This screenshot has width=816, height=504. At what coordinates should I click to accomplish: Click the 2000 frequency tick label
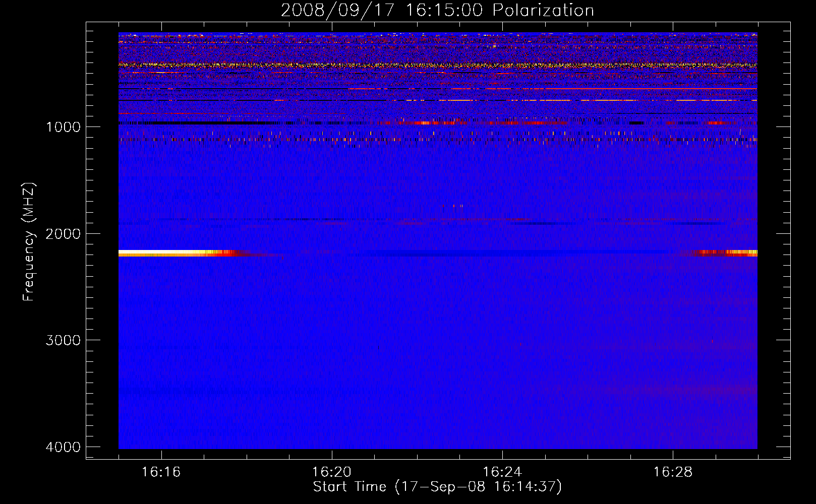[63, 234]
